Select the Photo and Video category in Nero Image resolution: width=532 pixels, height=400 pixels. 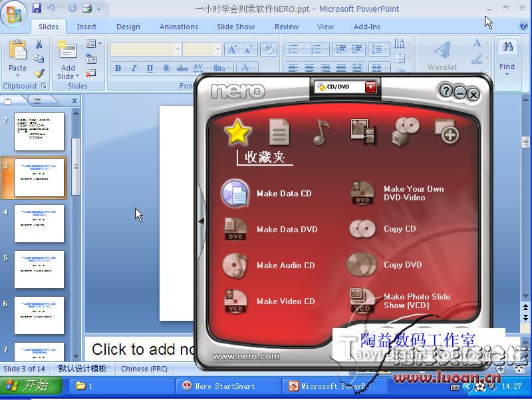[x=363, y=132]
